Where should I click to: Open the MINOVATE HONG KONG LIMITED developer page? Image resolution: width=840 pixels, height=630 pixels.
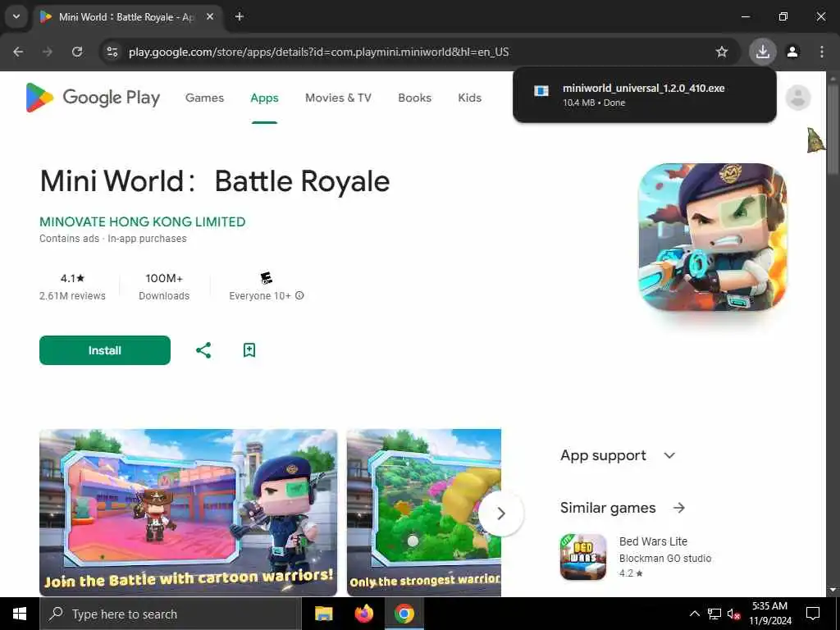[143, 221]
